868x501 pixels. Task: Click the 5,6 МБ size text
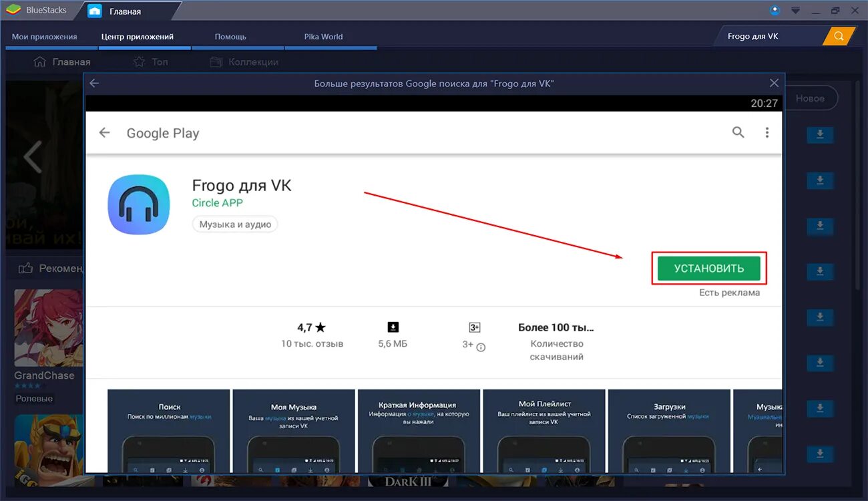click(x=393, y=344)
